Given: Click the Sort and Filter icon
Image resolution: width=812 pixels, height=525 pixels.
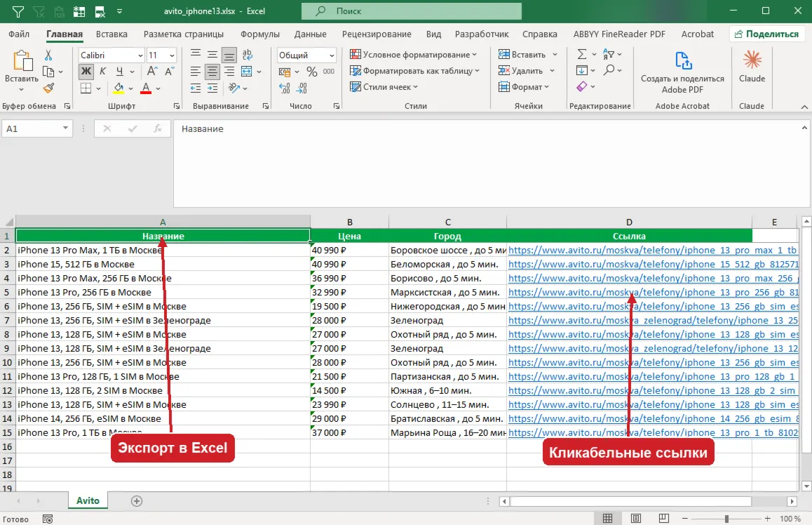Looking at the screenshot, I should [609, 55].
